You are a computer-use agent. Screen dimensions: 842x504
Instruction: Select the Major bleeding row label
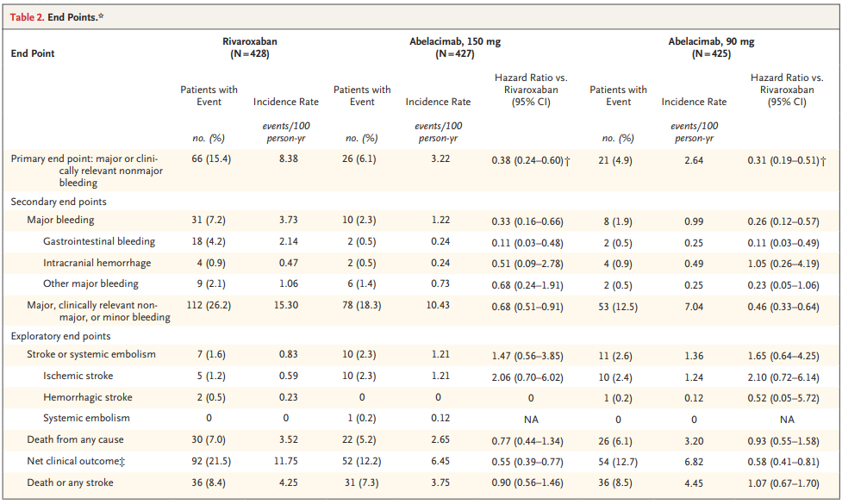[x=52, y=220]
